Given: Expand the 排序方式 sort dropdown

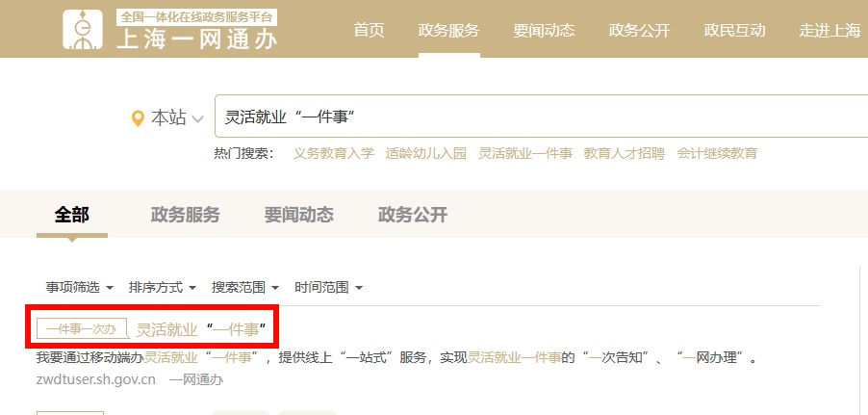Looking at the screenshot, I should coord(163,288).
